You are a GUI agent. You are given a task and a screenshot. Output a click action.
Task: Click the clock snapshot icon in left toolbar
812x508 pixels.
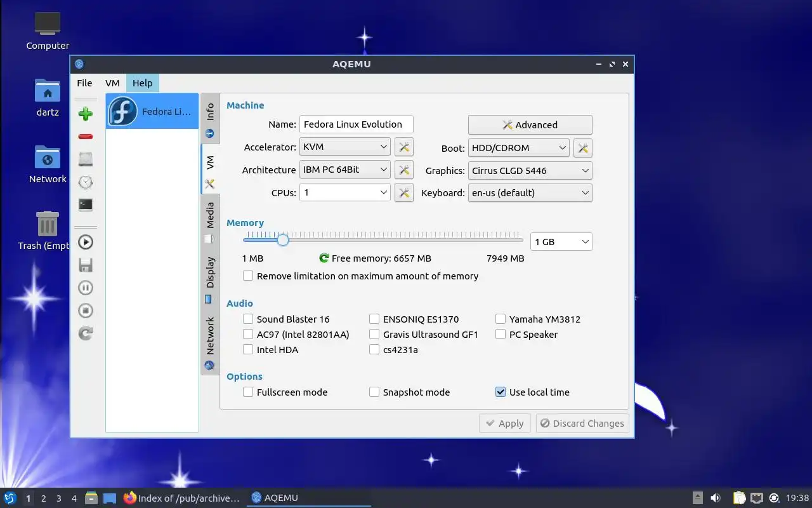[86, 182]
